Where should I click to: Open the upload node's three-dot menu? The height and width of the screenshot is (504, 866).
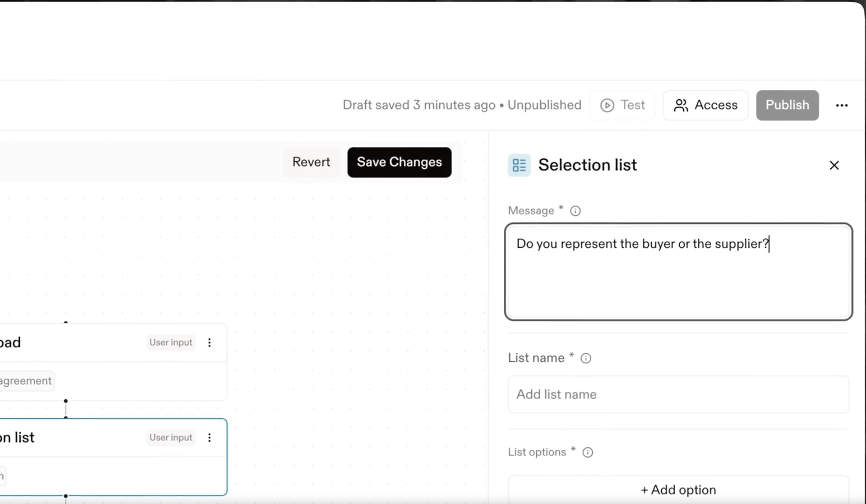tap(209, 342)
